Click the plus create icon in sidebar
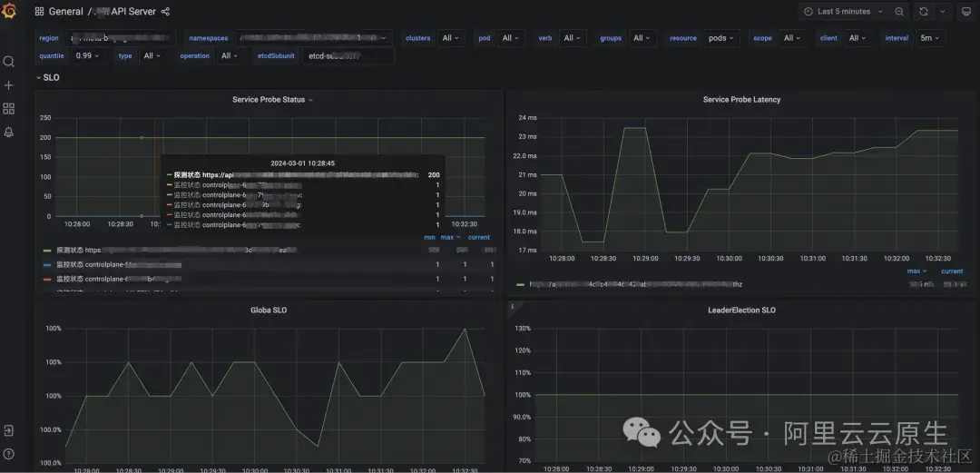Screen dimensions: 980x473 click(x=9, y=85)
